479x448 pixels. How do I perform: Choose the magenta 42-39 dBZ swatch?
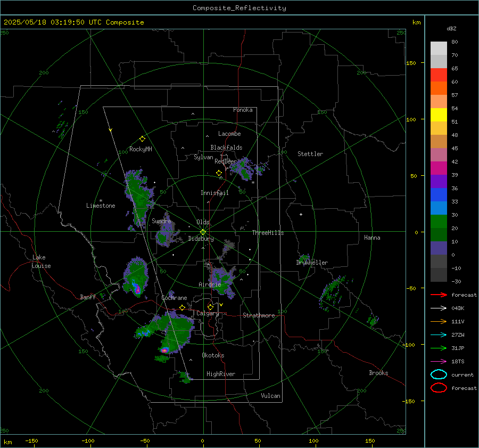pos(439,168)
